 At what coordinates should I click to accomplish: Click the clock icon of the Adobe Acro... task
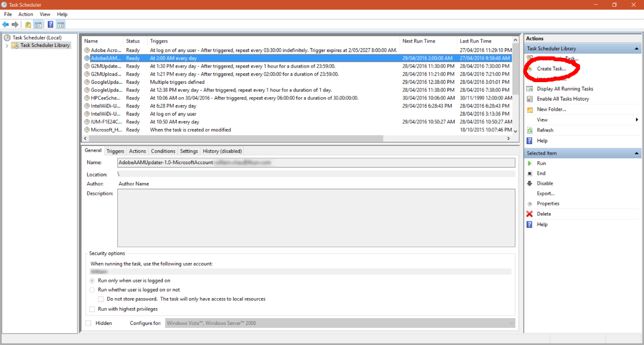coord(87,50)
